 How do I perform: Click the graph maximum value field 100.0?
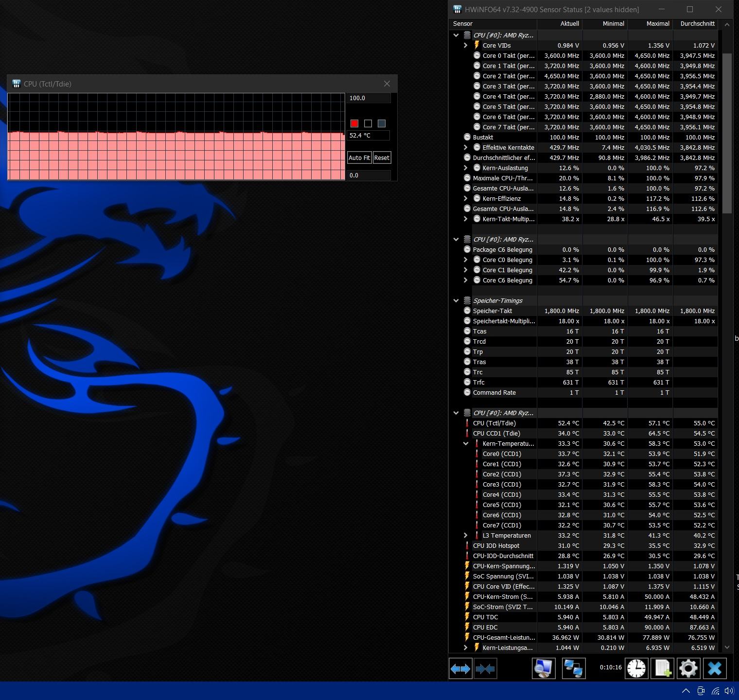[369, 98]
